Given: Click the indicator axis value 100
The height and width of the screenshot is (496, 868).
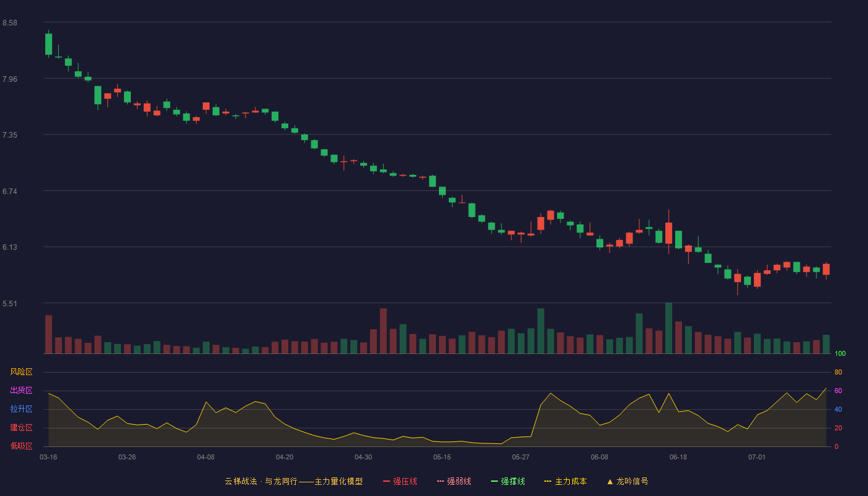Looking at the screenshot, I should 840,354.
